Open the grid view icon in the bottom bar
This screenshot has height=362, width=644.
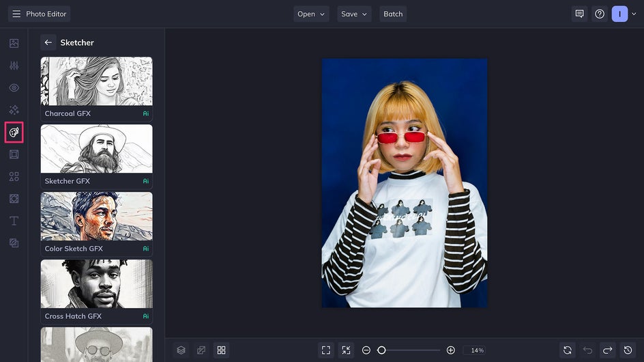click(x=221, y=350)
